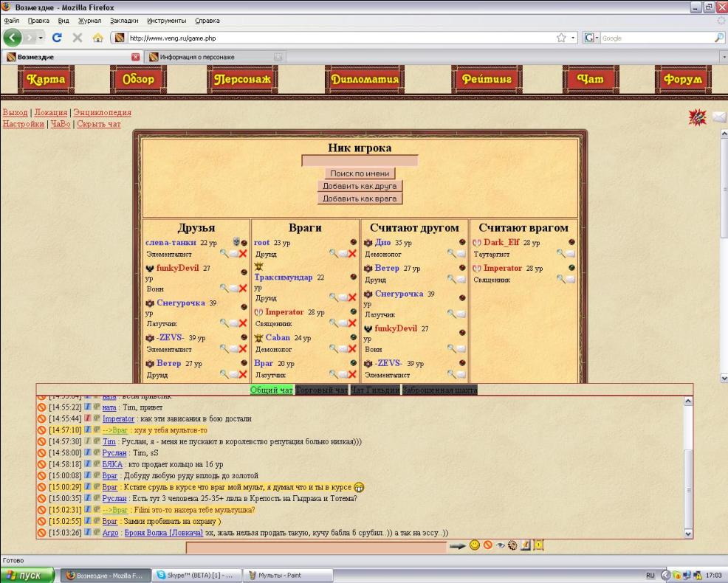Image resolution: width=728 pixels, height=583 pixels.
Task: Switch to the Skype taskbar window
Action: (x=197, y=575)
